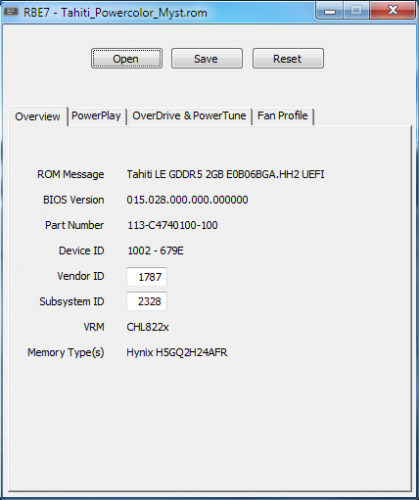The height and width of the screenshot is (500, 419).
Task: Reset the loaded BIOS values
Action: (x=288, y=59)
